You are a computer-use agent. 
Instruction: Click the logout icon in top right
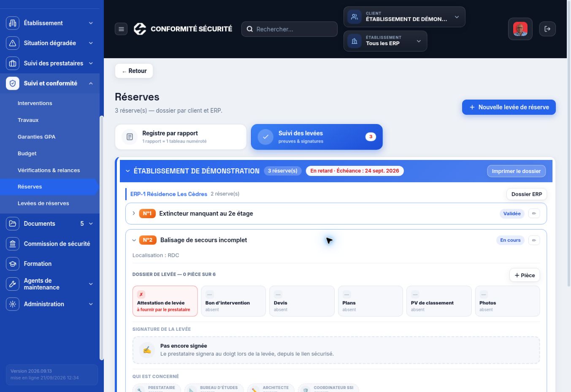click(547, 29)
